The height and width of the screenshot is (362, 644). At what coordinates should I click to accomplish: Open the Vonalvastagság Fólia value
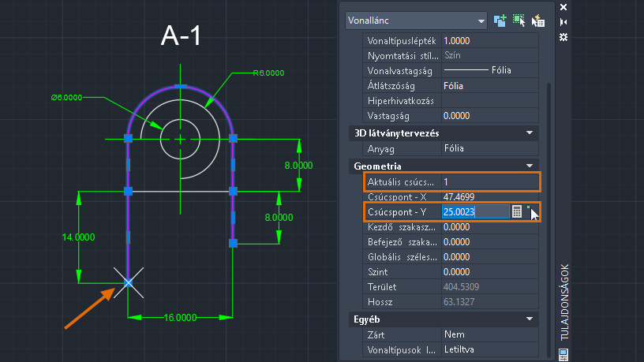[489, 70]
